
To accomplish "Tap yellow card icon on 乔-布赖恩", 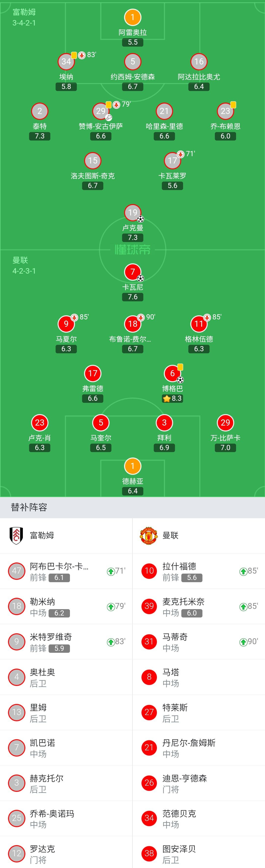I will 233,105.
